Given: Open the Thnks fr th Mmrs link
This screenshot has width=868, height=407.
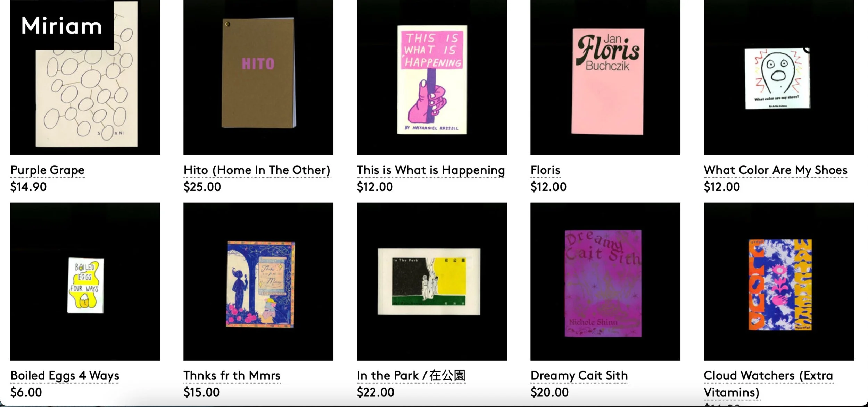Looking at the screenshot, I should 232,375.
